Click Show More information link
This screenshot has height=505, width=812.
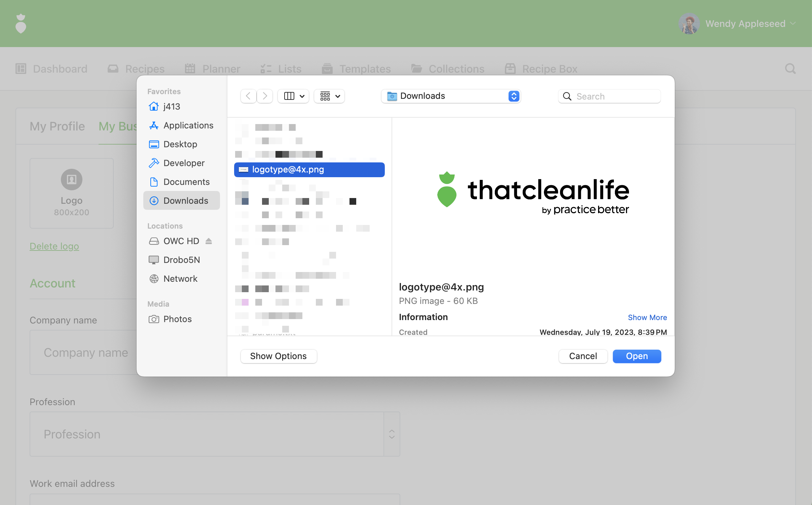[647, 317]
